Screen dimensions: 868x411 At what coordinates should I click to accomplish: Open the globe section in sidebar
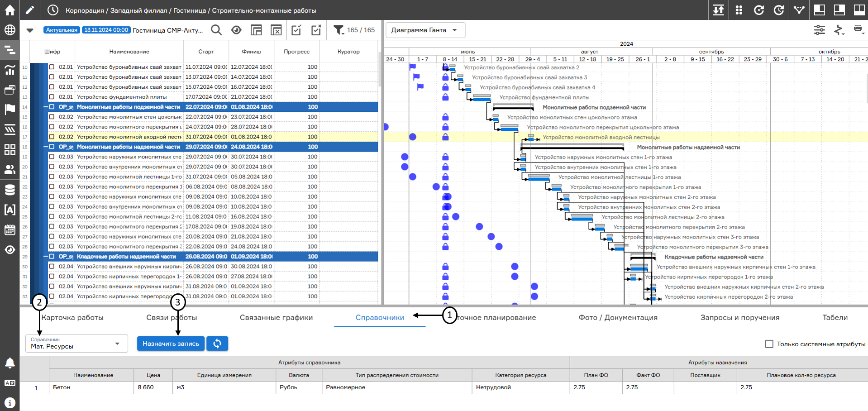(10, 30)
